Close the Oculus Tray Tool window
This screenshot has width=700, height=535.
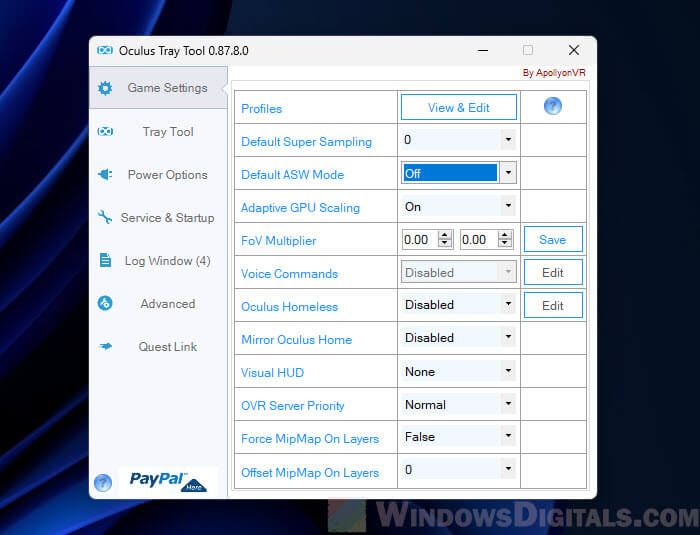coord(574,50)
